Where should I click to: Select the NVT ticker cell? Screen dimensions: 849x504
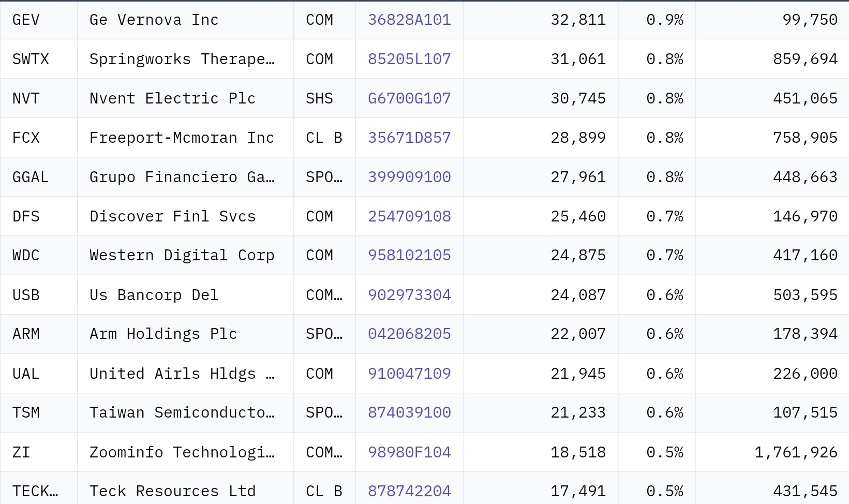(39, 98)
